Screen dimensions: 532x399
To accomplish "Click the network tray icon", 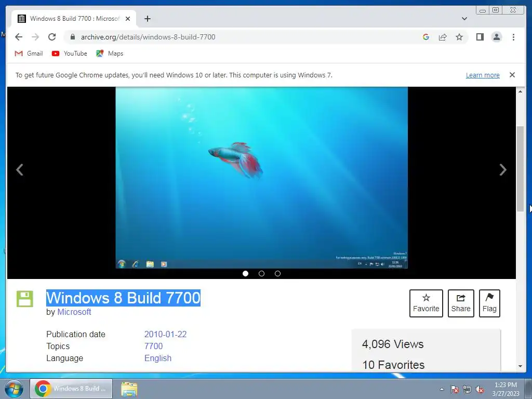I will pos(467,389).
